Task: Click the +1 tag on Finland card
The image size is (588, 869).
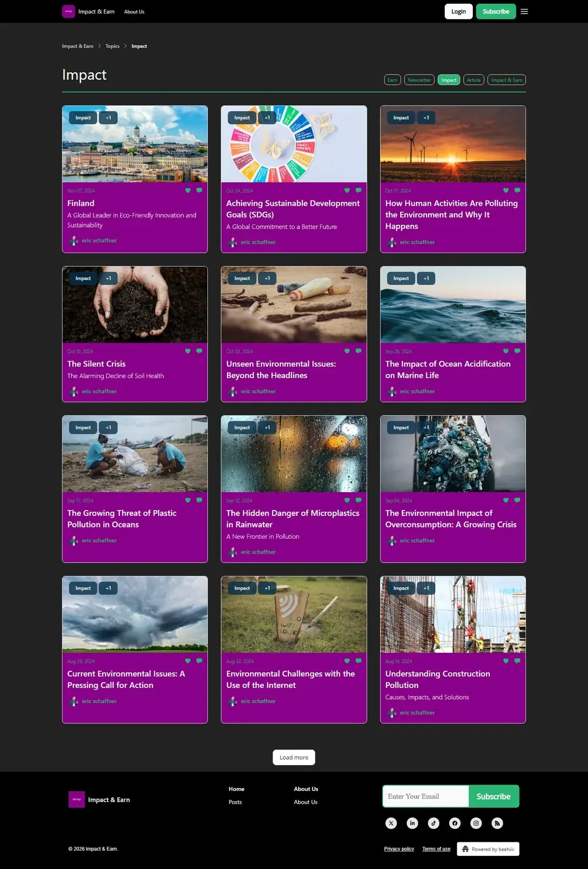Action: click(109, 118)
